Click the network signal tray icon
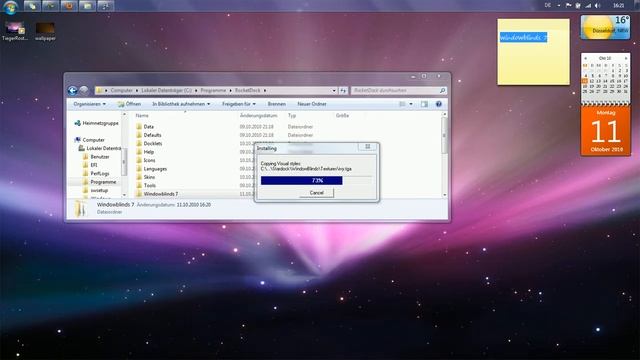 tap(588, 5)
